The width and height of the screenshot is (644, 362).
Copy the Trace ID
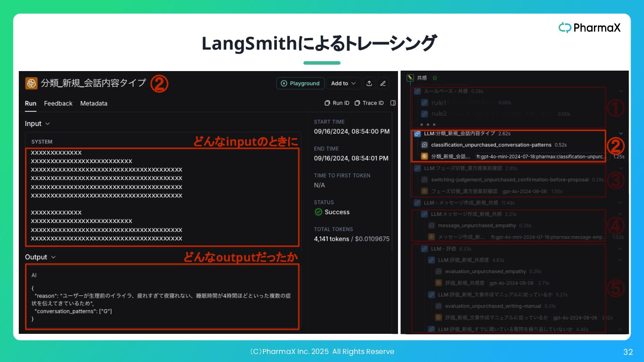click(369, 103)
